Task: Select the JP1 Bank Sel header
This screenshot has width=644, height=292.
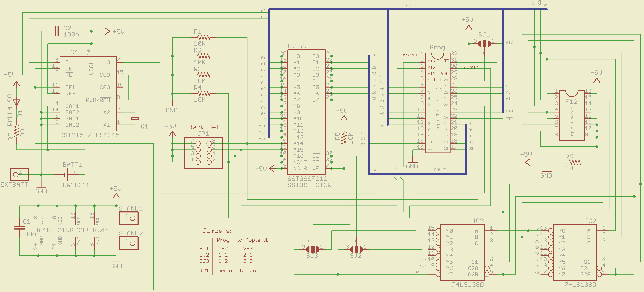Action: (203, 153)
